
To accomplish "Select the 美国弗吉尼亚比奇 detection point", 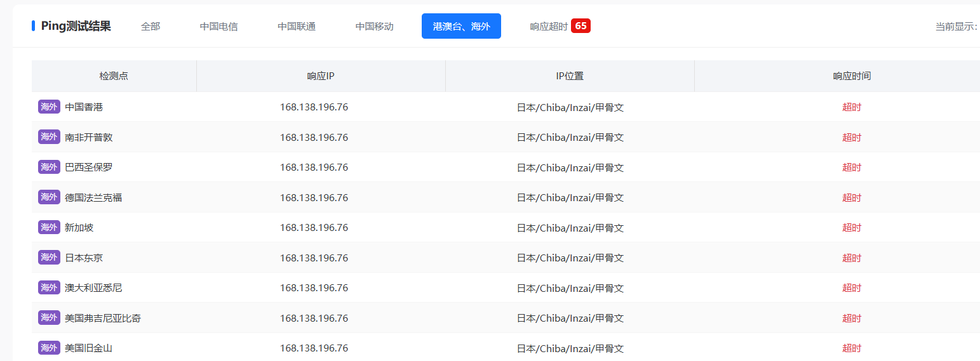I will (103, 318).
